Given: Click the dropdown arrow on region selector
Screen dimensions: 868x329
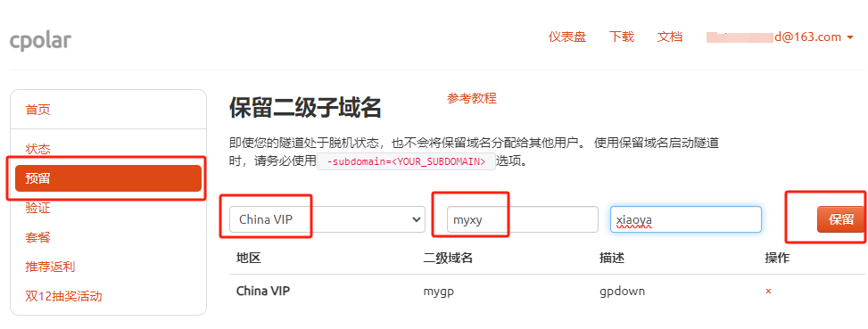Looking at the screenshot, I should pyautogui.click(x=417, y=219).
